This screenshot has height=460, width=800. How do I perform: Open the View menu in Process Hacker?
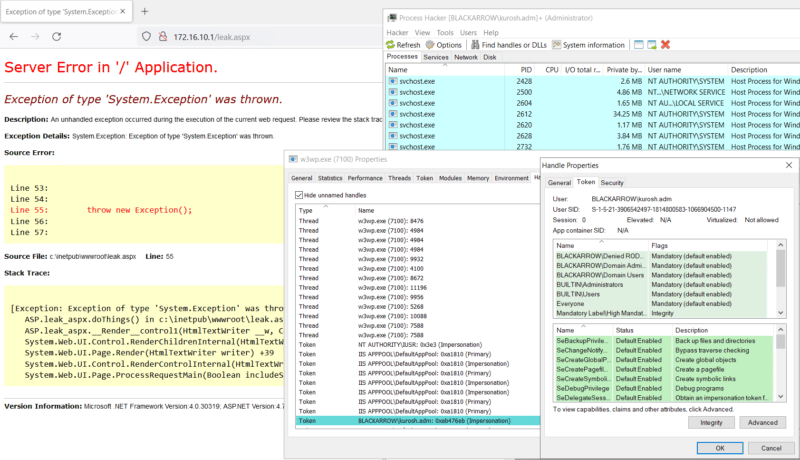(x=422, y=32)
